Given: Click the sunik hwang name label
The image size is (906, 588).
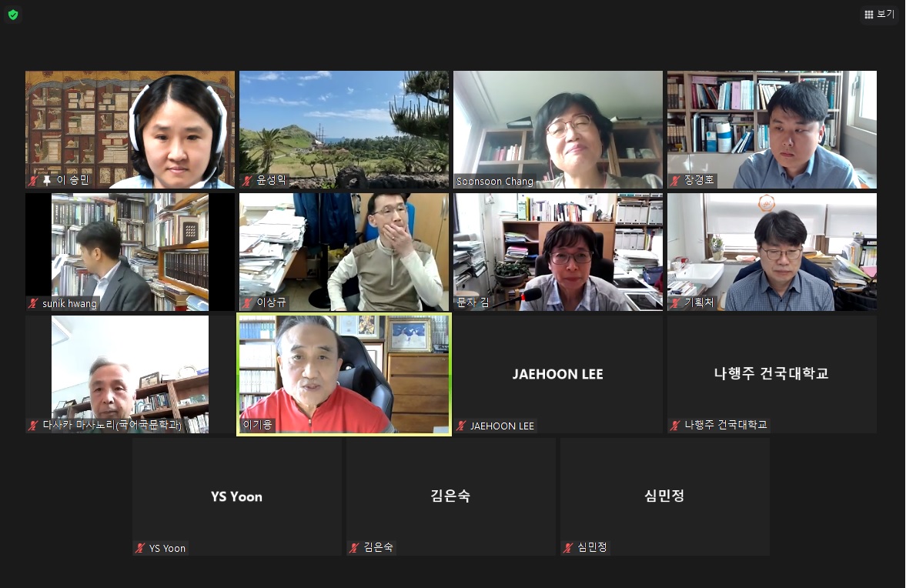Looking at the screenshot, I should 69,303.
